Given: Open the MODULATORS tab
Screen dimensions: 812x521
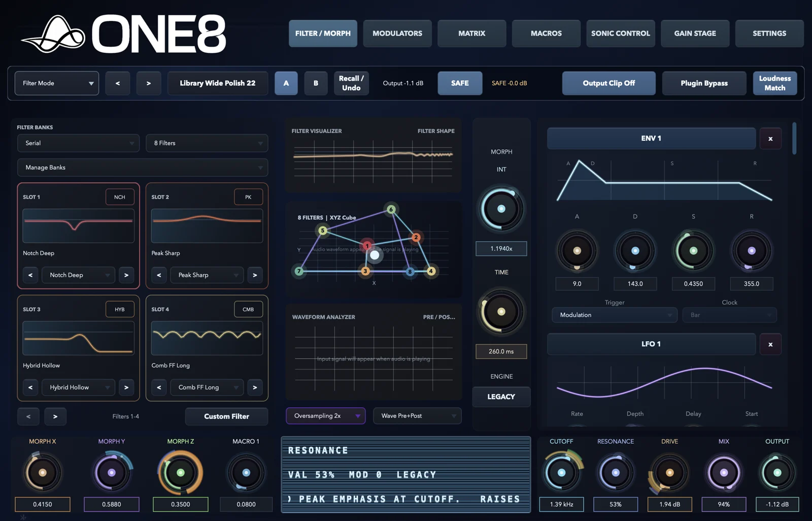Looking at the screenshot, I should pyautogui.click(x=397, y=34).
